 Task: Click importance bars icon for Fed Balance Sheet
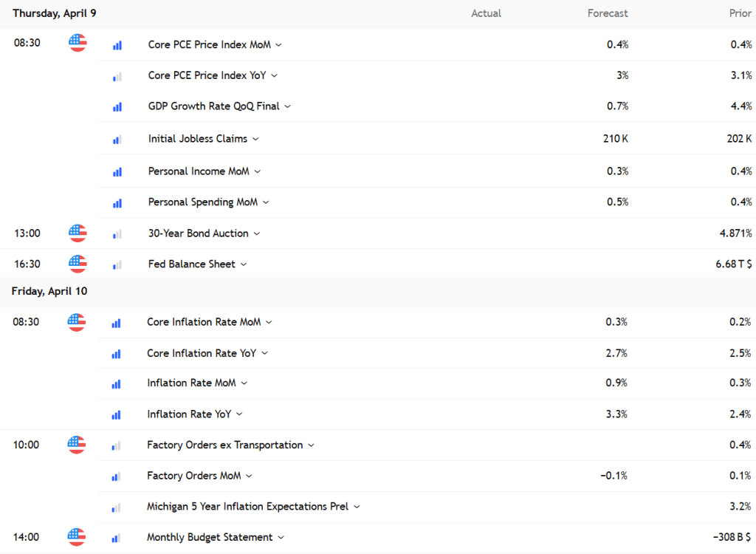[x=117, y=264]
